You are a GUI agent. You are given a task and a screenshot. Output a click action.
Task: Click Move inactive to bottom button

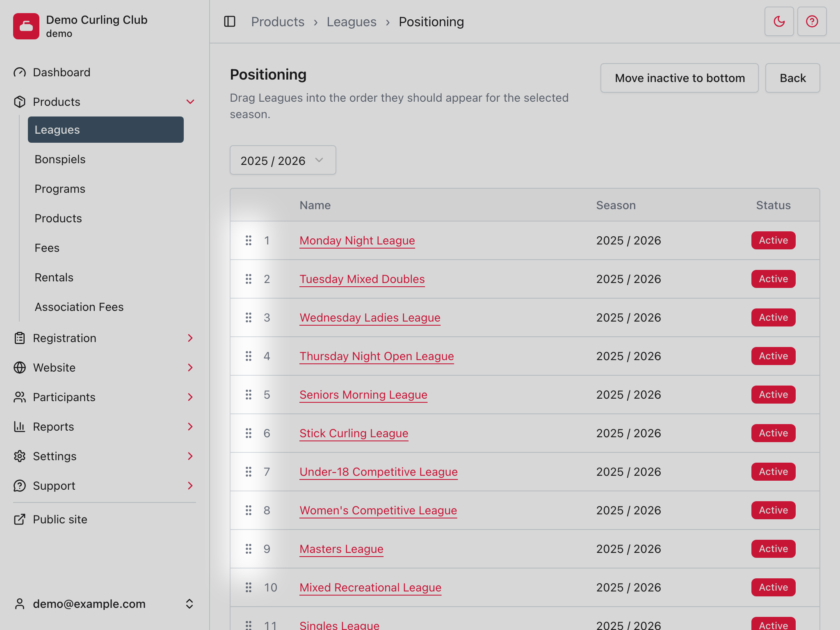tap(680, 78)
